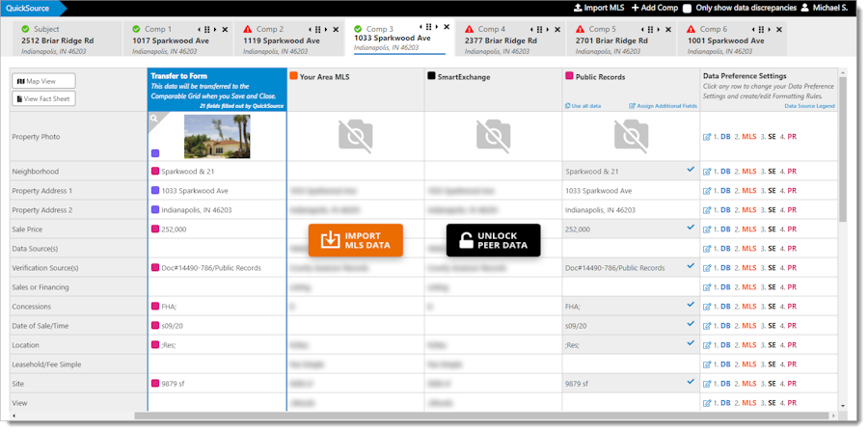Click Sparkwood & 21 in Transfer to Form column
This screenshot has width=868, height=432.
[x=188, y=172]
